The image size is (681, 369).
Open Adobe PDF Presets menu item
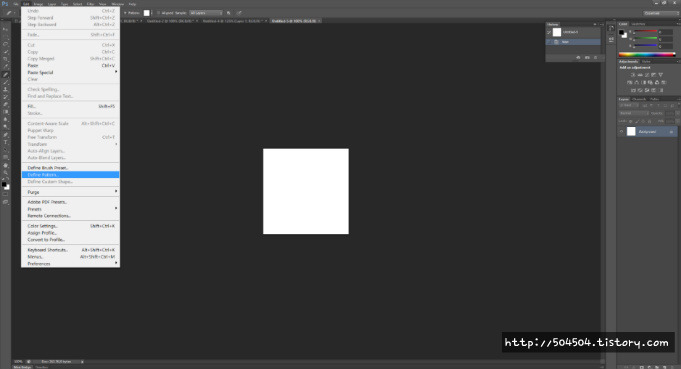pos(70,202)
